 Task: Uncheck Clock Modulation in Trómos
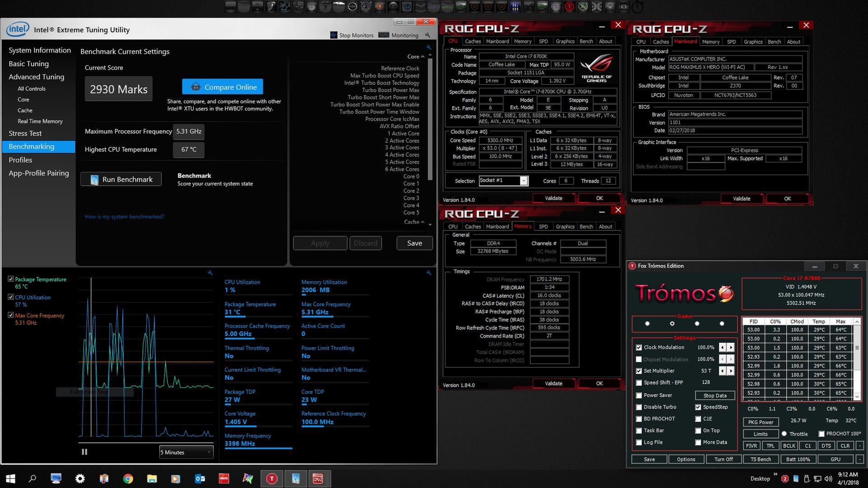tap(639, 347)
